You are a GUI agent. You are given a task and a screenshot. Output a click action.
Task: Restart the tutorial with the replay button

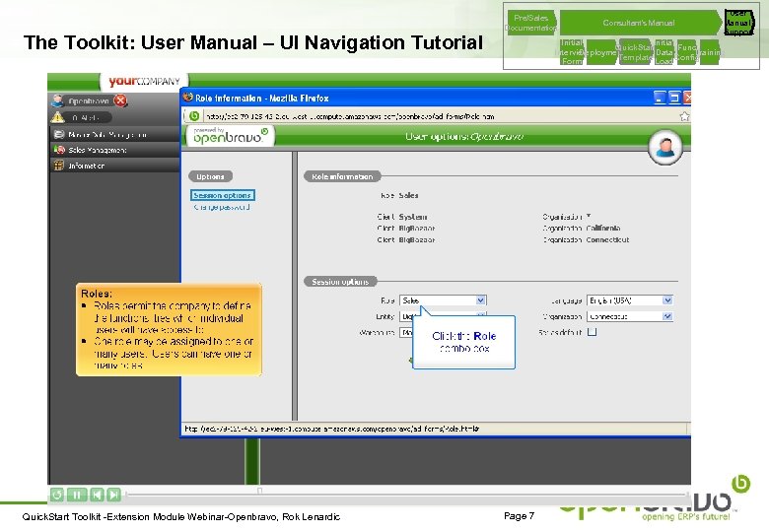(x=57, y=495)
